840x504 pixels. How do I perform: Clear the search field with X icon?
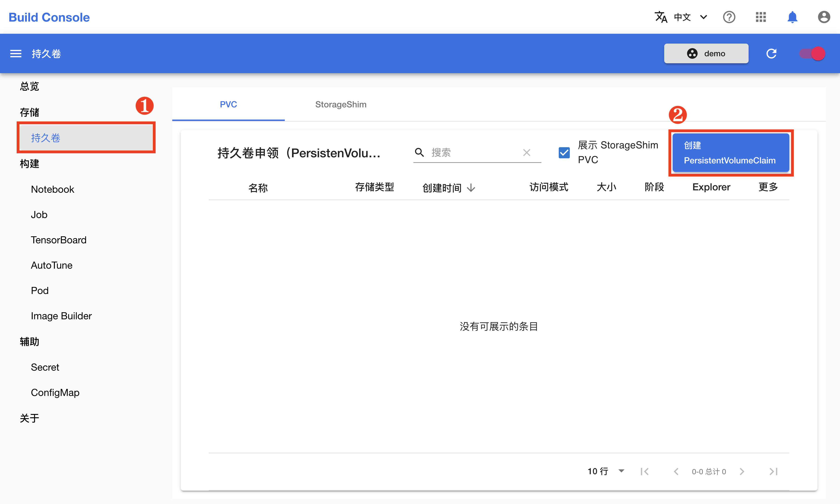click(527, 153)
